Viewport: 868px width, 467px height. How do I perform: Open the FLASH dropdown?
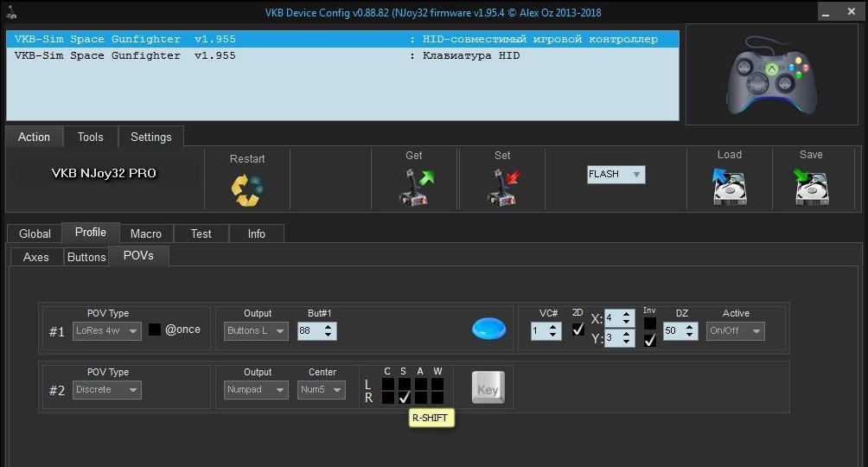[616, 175]
